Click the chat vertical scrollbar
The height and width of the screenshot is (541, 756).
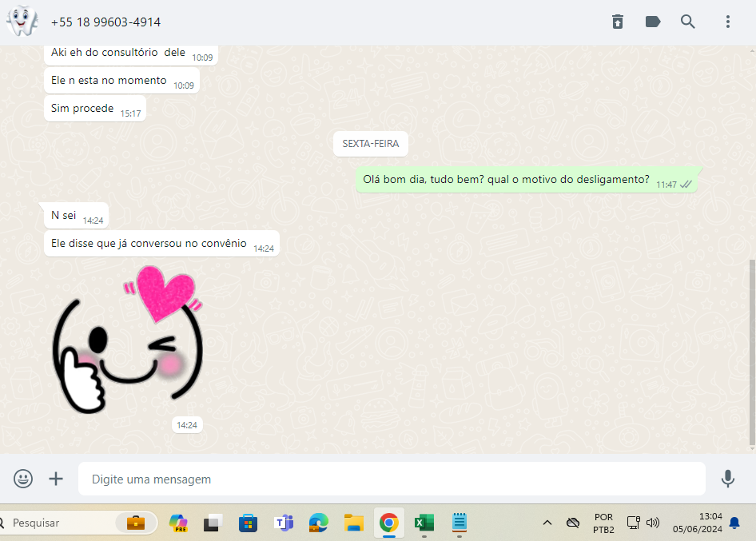pyautogui.click(x=751, y=352)
